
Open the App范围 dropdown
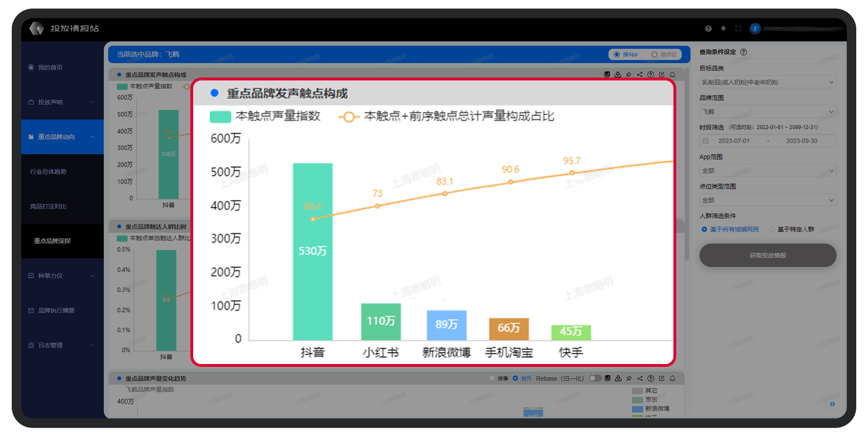click(768, 171)
